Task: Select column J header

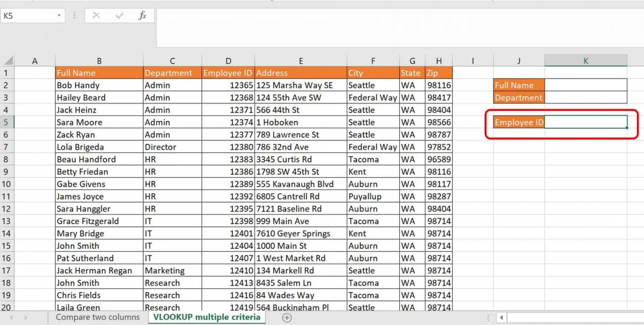Action: click(519, 61)
